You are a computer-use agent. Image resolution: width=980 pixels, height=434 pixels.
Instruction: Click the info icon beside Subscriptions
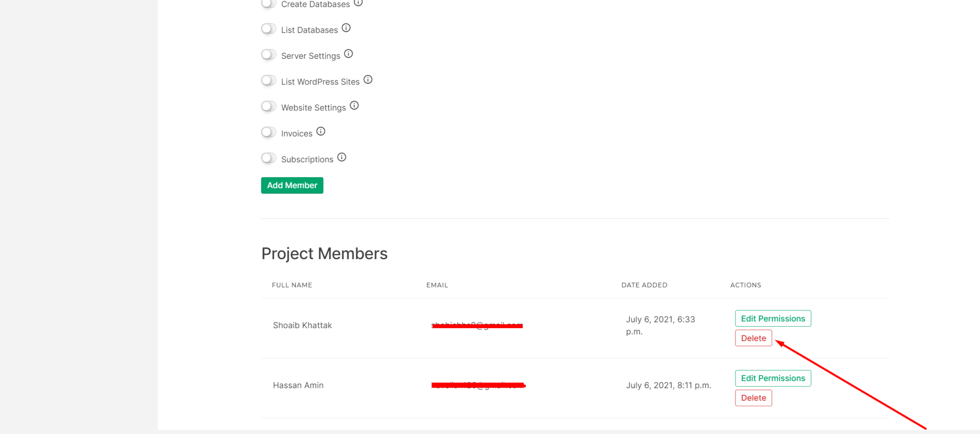coord(342,157)
